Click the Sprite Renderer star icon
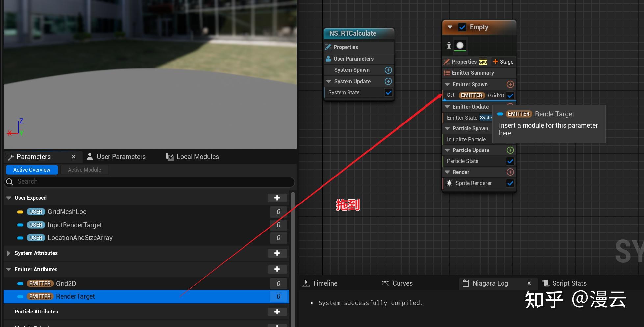644x327 pixels. coord(449,183)
